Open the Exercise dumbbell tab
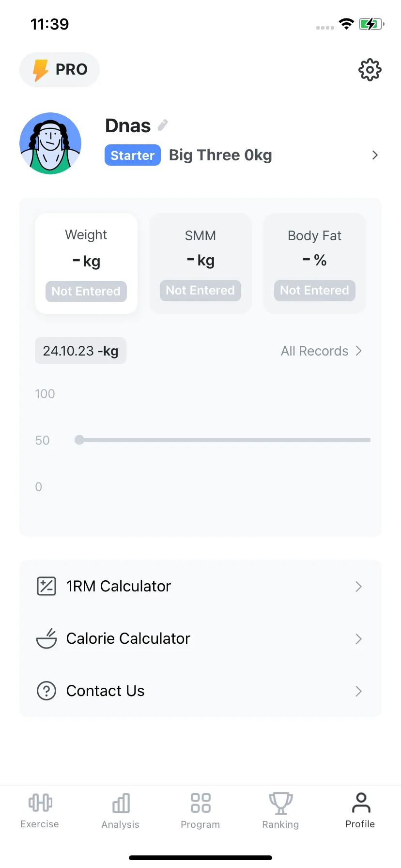This screenshot has height=868, width=401. (40, 811)
